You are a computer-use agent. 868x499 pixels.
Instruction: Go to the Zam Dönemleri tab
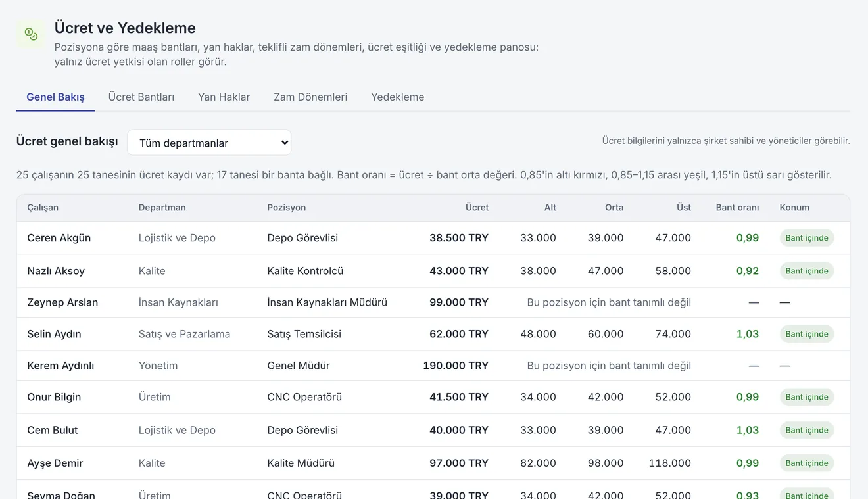pos(310,97)
